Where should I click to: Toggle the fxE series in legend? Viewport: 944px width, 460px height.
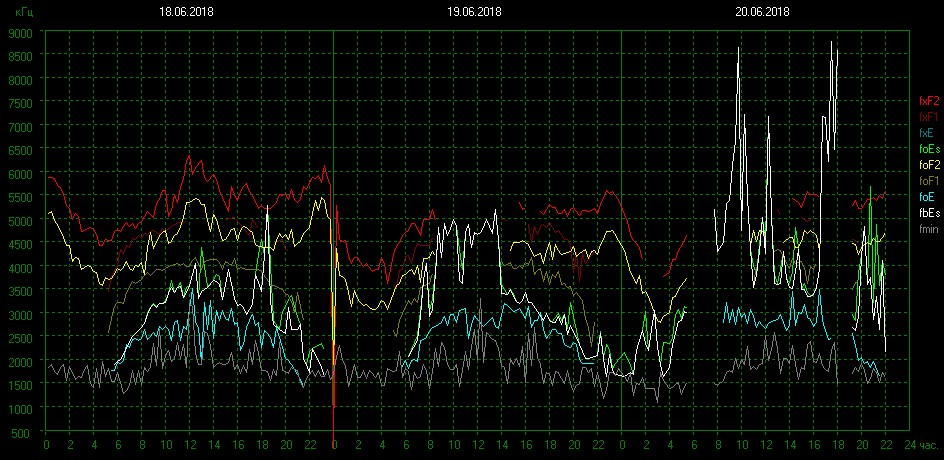click(927, 133)
